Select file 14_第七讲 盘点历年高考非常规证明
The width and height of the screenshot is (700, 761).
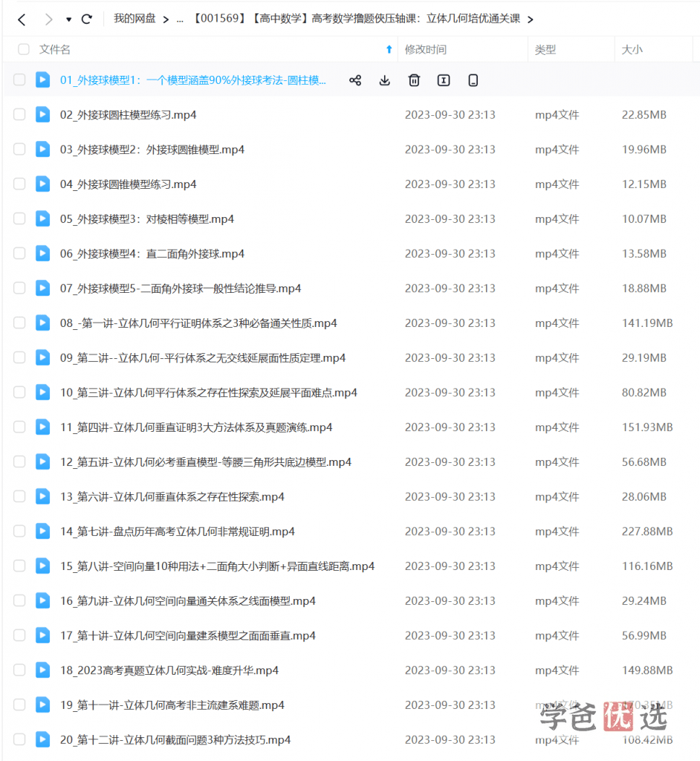pyautogui.click(x=177, y=531)
